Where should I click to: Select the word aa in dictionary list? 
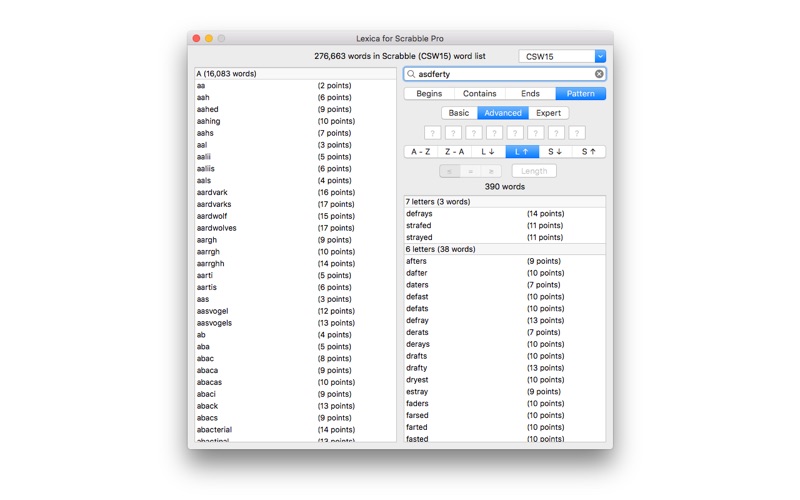pos(295,86)
